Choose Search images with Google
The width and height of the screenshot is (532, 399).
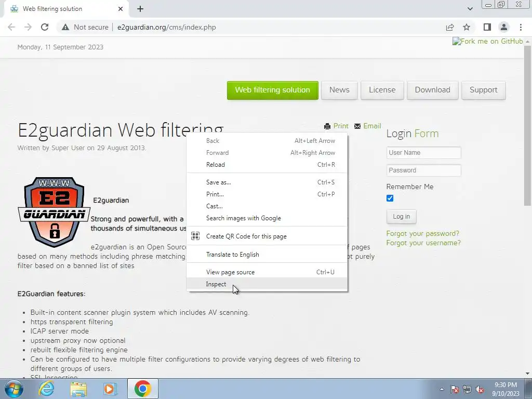(267, 218)
